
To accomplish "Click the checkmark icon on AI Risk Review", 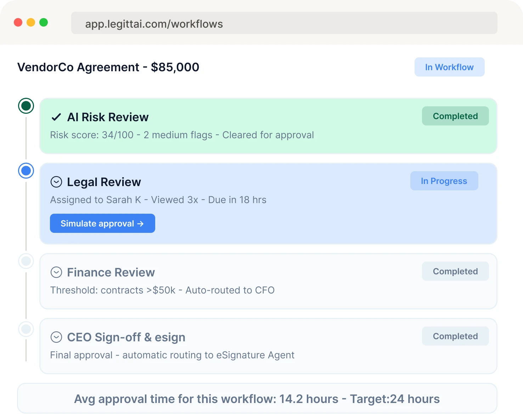I will [x=56, y=117].
